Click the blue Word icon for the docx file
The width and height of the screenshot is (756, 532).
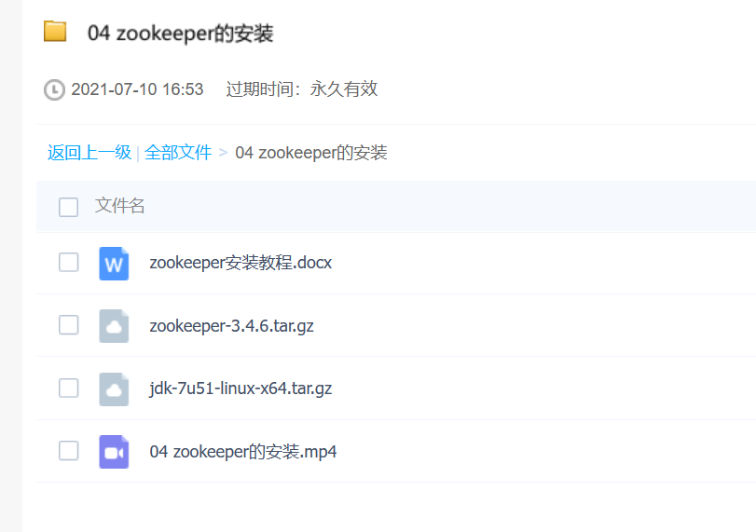pos(114,263)
